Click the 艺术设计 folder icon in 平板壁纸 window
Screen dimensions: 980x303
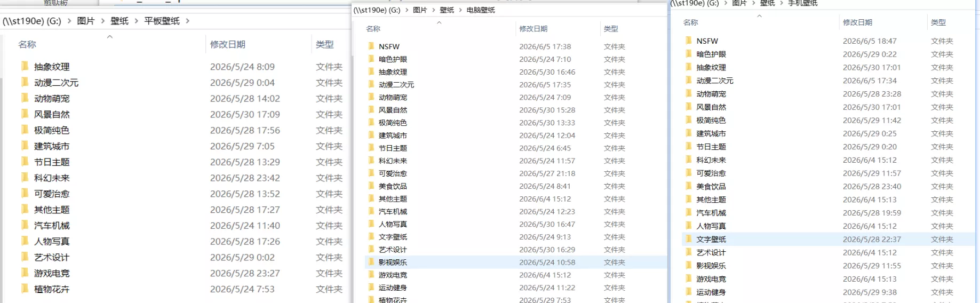25,257
